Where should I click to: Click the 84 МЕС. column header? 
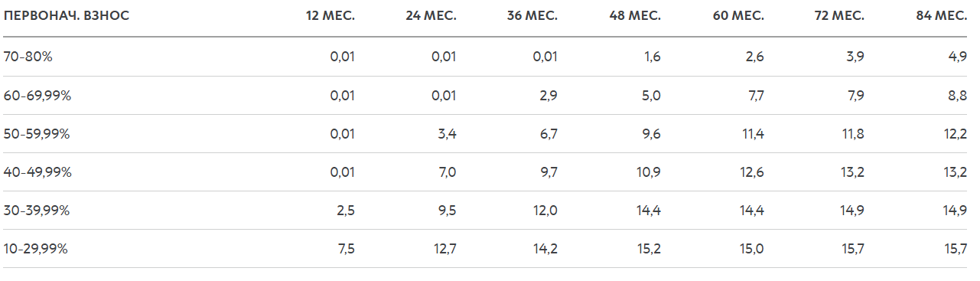tap(942, 17)
